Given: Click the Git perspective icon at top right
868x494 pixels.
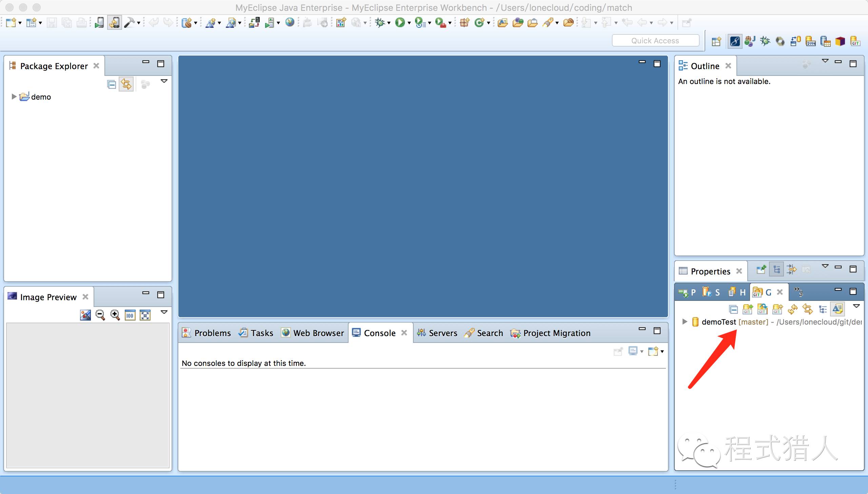Looking at the screenshot, I should [x=855, y=41].
